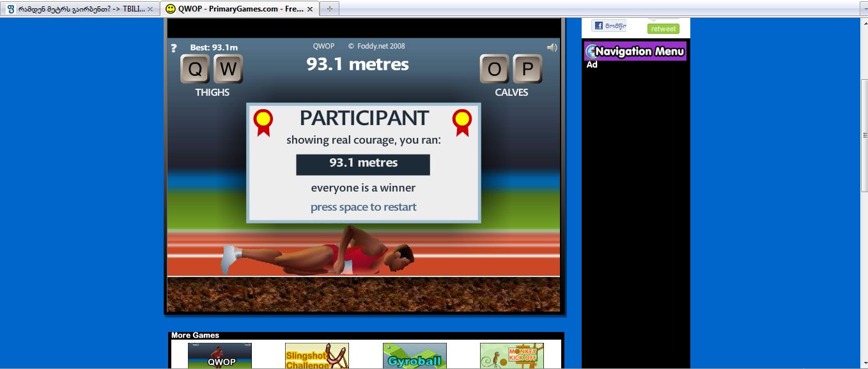The width and height of the screenshot is (868, 369).
Task: Open the question mark help icon
Action: [x=174, y=48]
